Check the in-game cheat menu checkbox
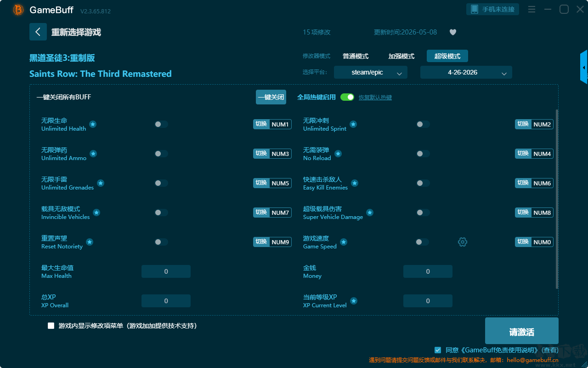Image resolution: width=588 pixels, height=368 pixels. [51, 326]
